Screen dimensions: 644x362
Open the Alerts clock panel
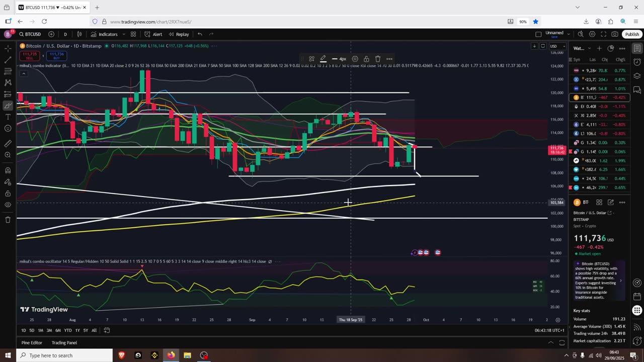coord(637,62)
